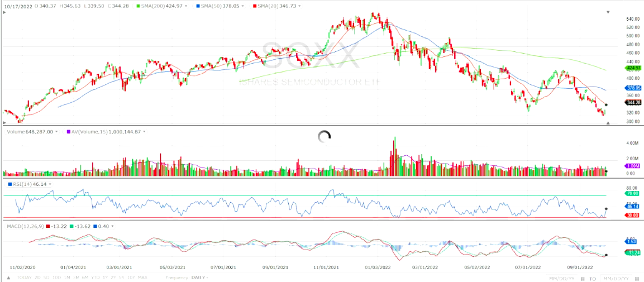Click the 30.00 RSI oversold level tag

[632, 215]
